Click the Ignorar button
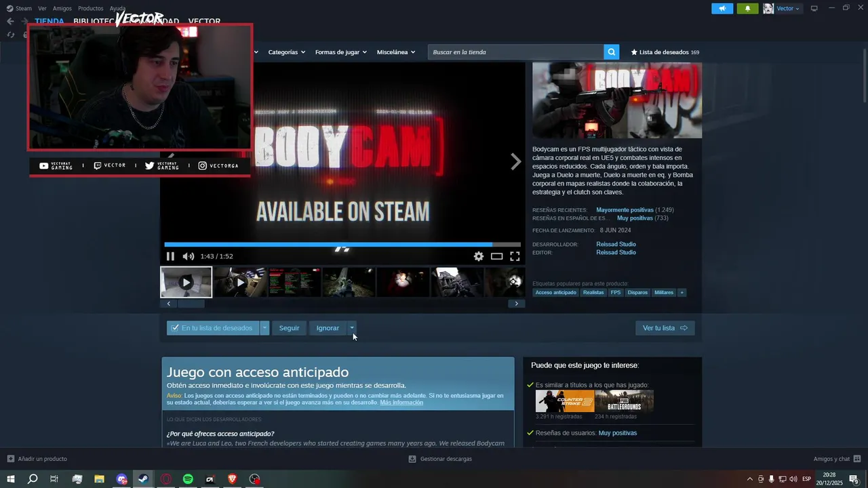 click(x=328, y=328)
